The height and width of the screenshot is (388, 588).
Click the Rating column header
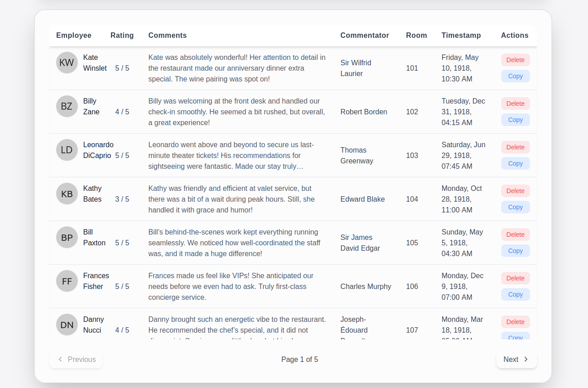click(122, 35)
